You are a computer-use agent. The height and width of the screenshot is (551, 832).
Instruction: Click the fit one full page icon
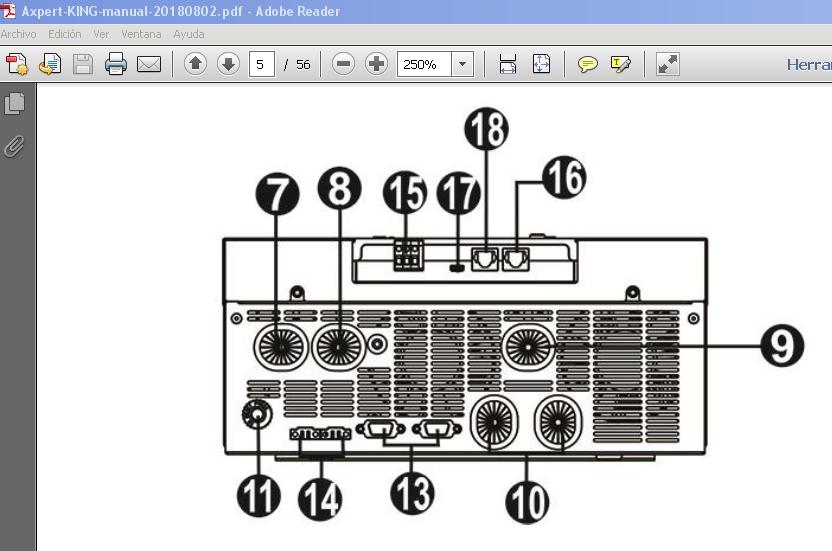(541, 64)
